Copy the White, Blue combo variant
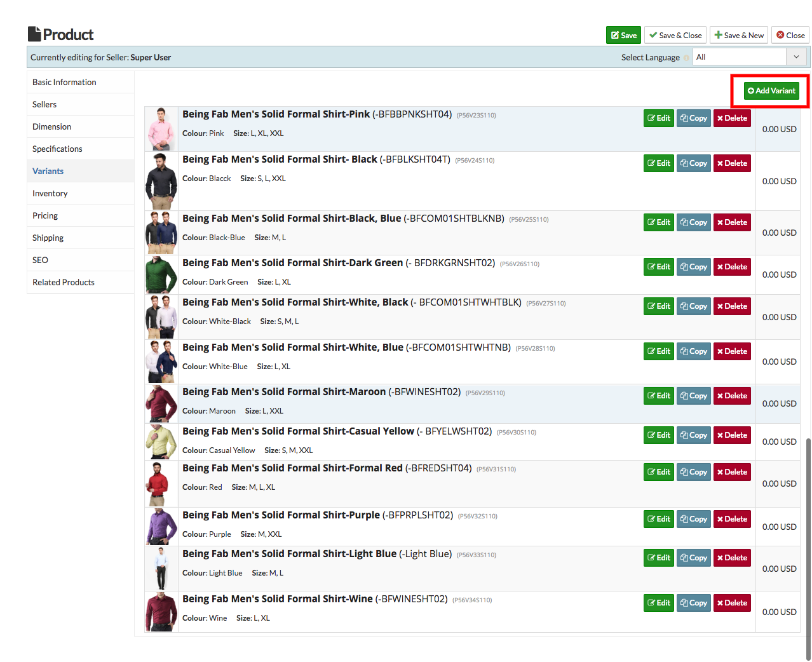 tap(694, 351)
